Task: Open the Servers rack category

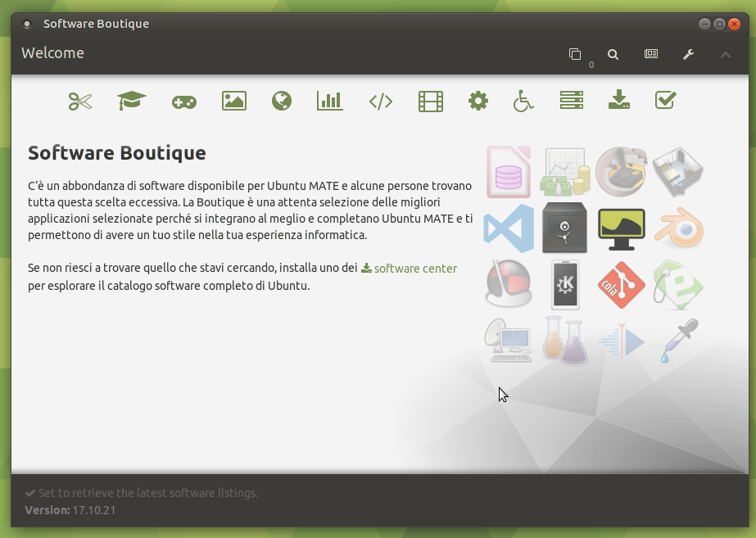Action: [x=572, y=100]
